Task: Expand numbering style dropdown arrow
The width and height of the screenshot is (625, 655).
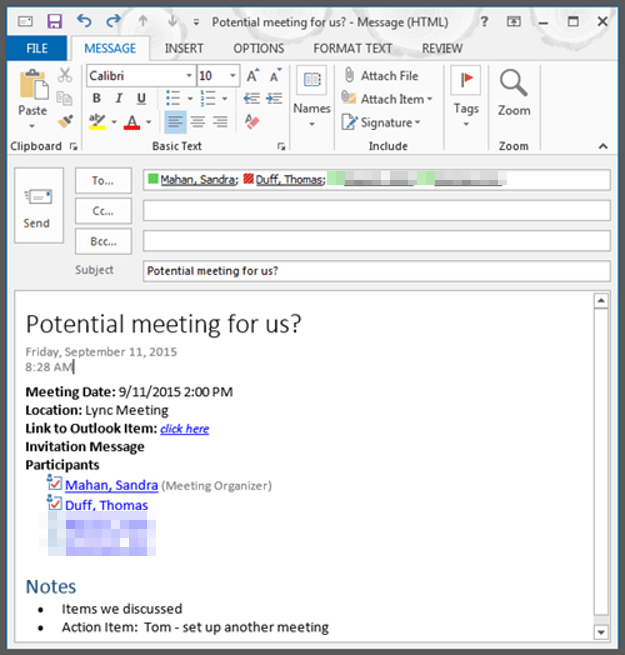Action: click(x=225, y=99)
